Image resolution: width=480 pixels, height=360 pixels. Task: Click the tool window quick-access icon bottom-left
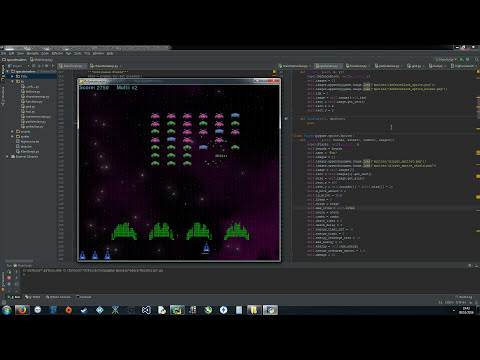[3, 302]
